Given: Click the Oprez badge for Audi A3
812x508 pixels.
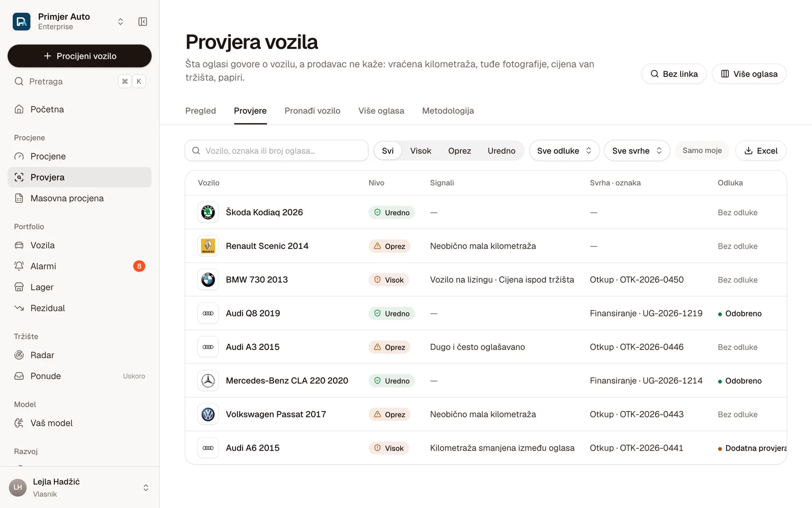Looking at the screenshot, I should (389, 347).
